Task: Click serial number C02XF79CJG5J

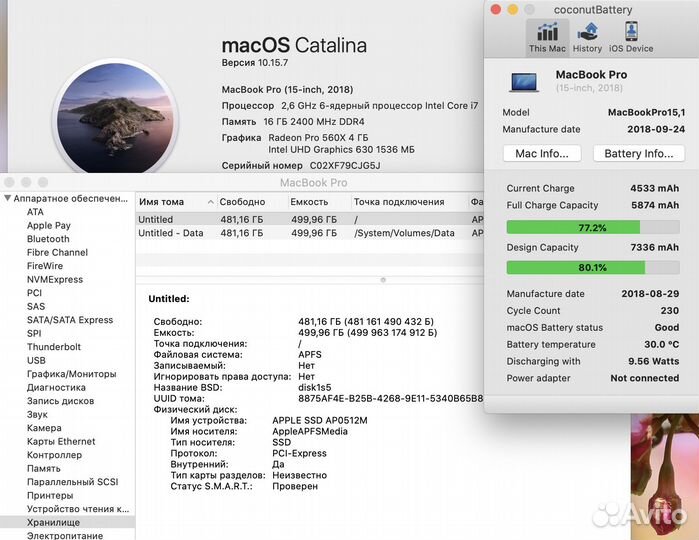Action: coord(345,165)
